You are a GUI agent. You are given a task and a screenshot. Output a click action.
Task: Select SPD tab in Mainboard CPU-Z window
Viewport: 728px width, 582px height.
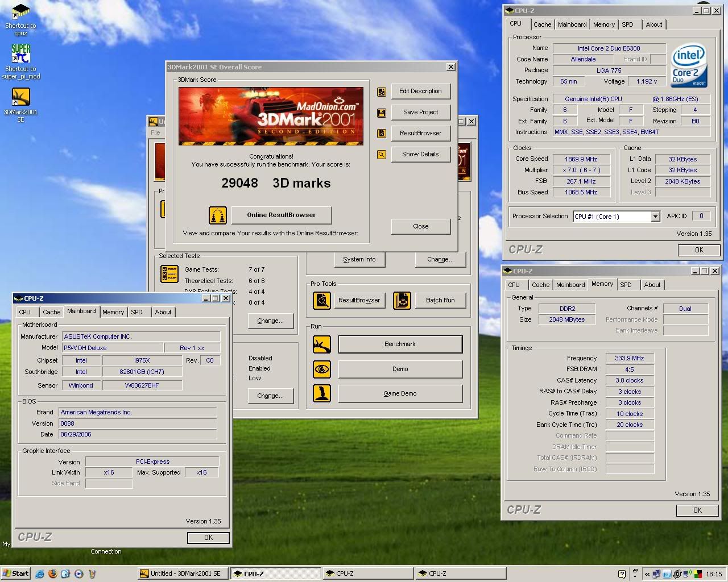tap(136, 312)
